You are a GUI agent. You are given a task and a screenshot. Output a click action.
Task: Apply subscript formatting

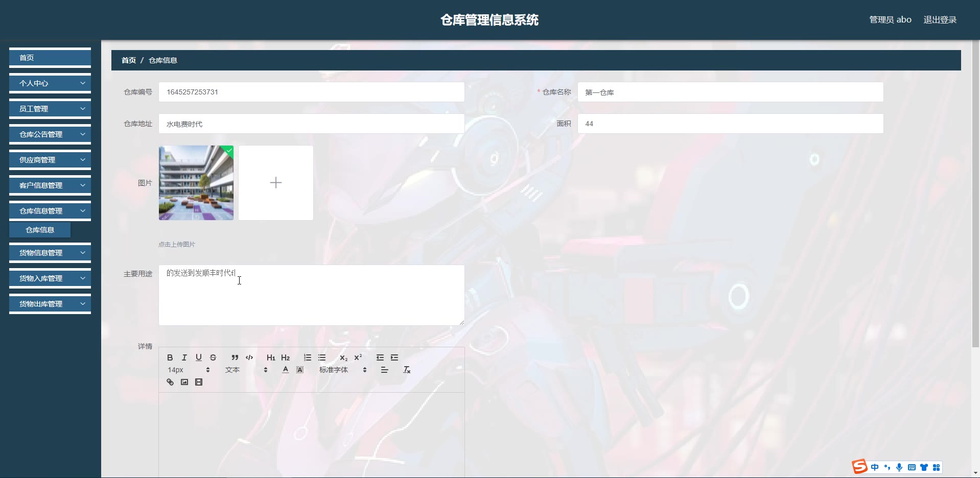tap(344, 357)
